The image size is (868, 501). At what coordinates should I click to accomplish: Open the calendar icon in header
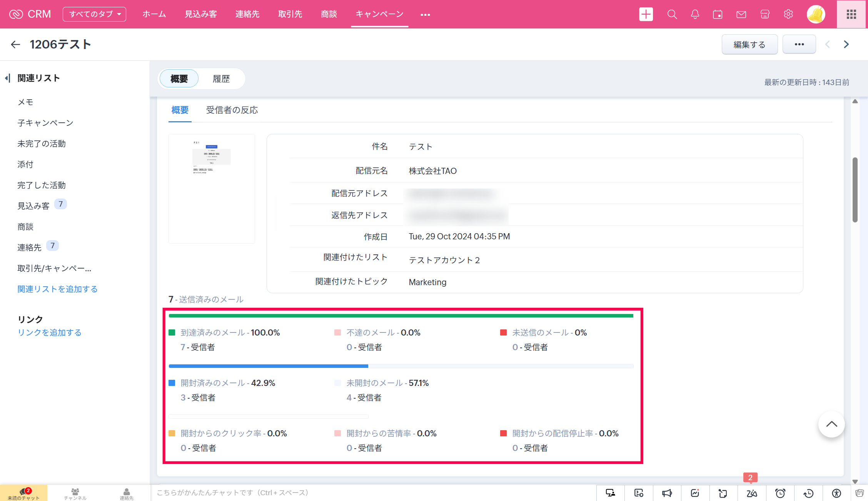click(x=718, y=15)
